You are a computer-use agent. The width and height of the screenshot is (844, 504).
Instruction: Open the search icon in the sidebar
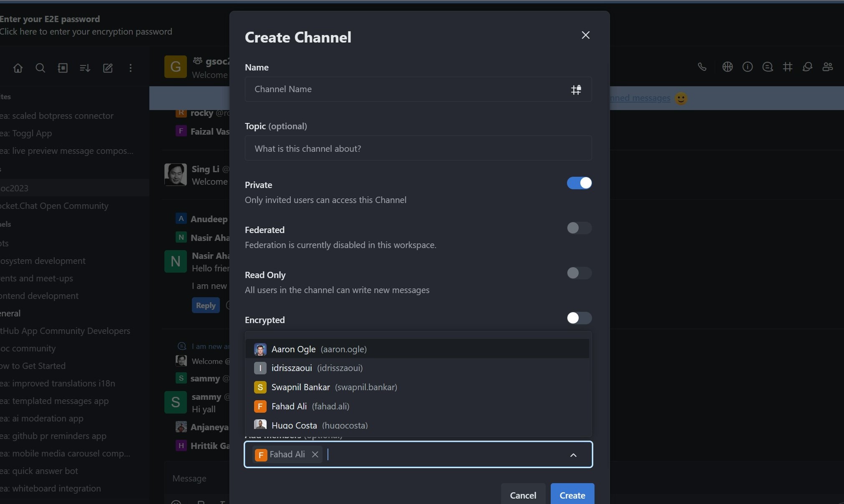click(40, 68)
